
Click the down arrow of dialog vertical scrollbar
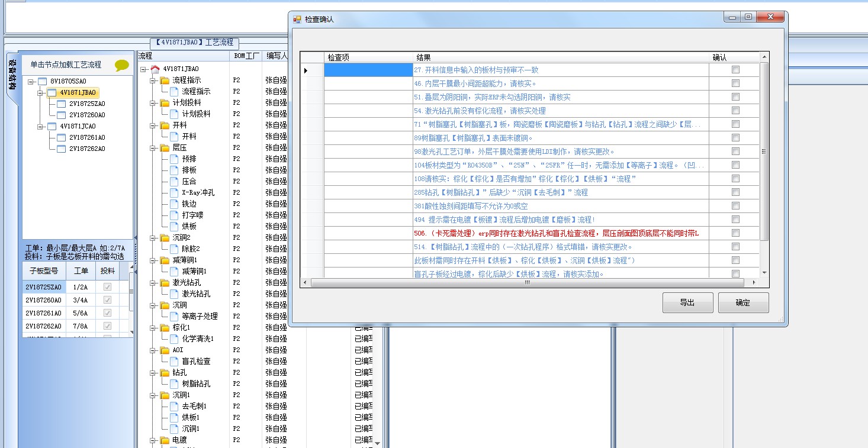click(x=764, y=273)
